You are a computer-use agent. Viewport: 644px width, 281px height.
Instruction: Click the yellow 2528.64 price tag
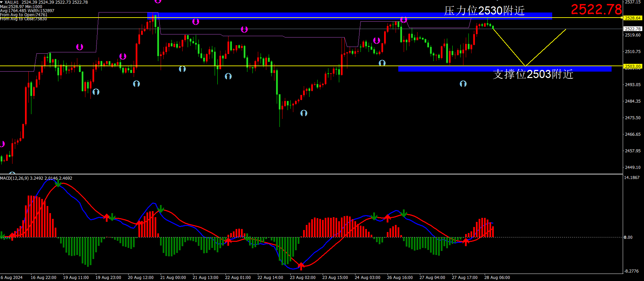click(633, 18)
